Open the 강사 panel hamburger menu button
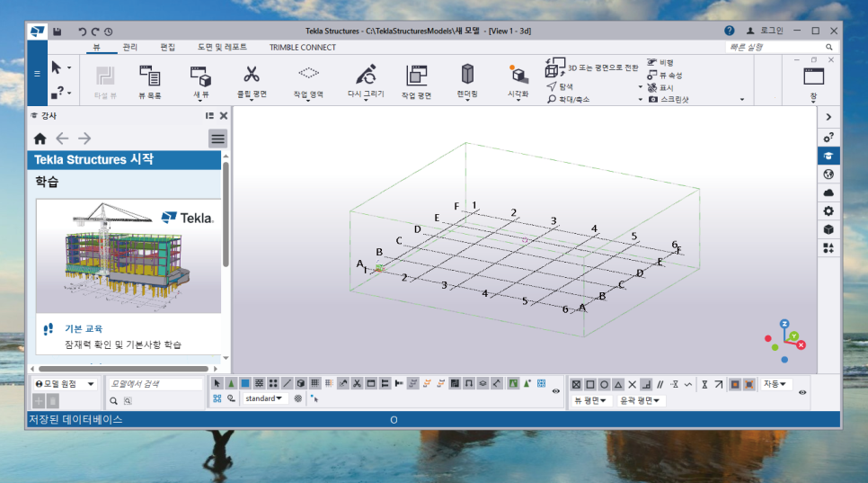868x483 pixels. [217, 139]
